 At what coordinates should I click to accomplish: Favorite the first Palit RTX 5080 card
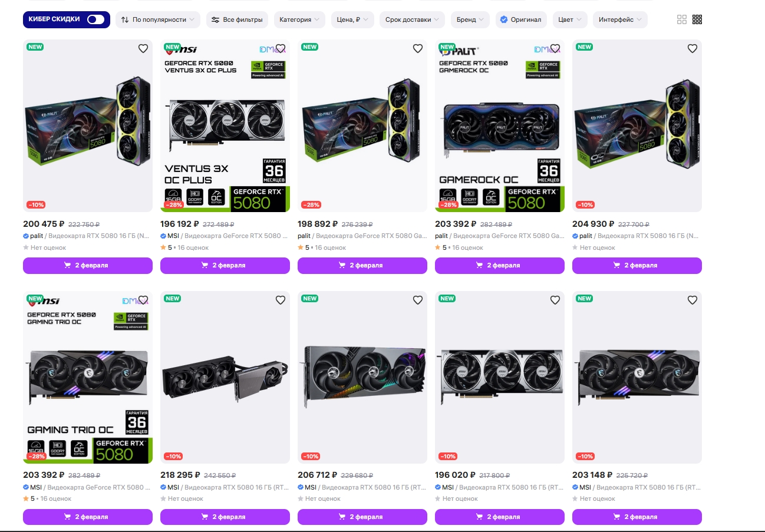(x=143, y=49)
